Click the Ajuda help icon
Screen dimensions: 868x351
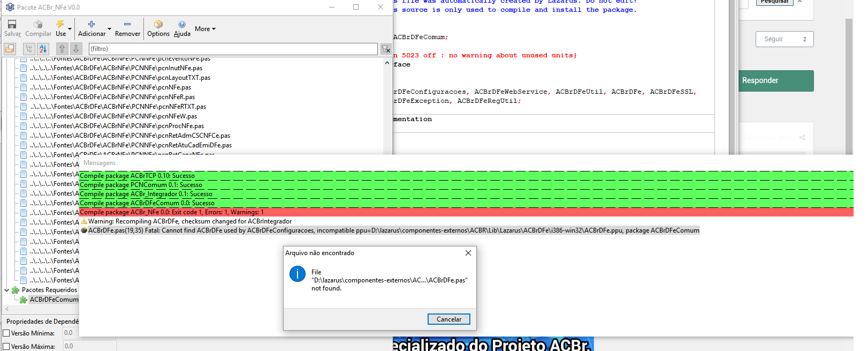(x=182, y=24)
